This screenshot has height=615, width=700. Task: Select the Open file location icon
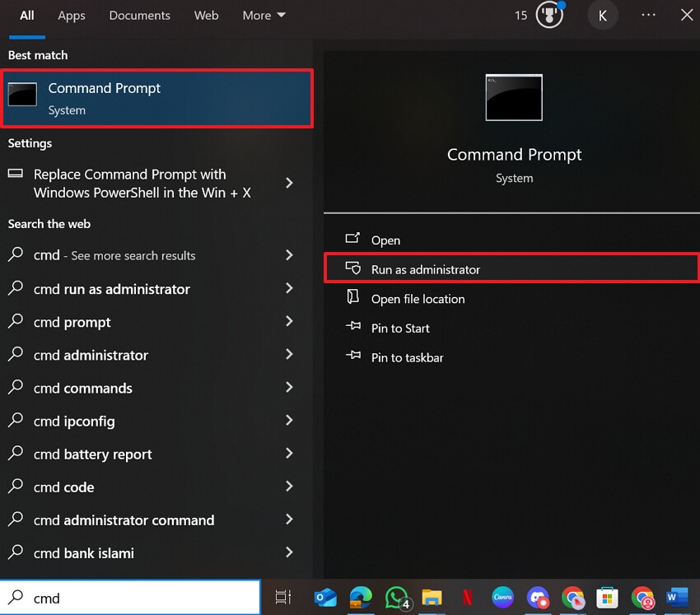tap(354, 299)
